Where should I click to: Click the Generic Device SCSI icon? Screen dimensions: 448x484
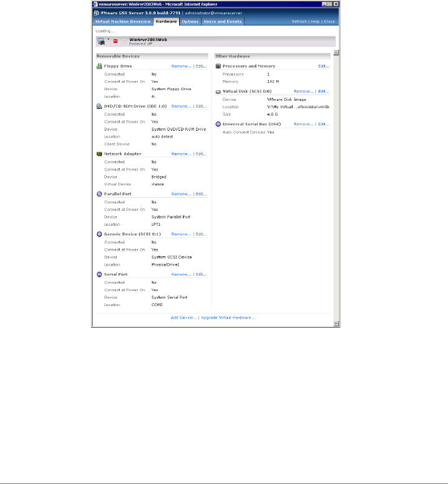99,235
